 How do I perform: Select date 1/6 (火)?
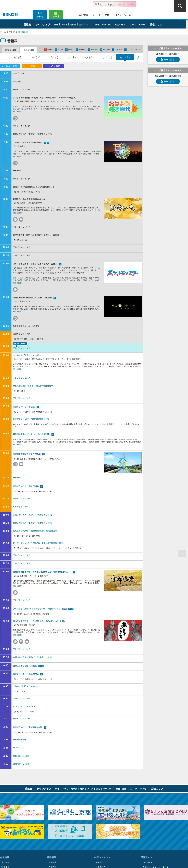point(36,58)
